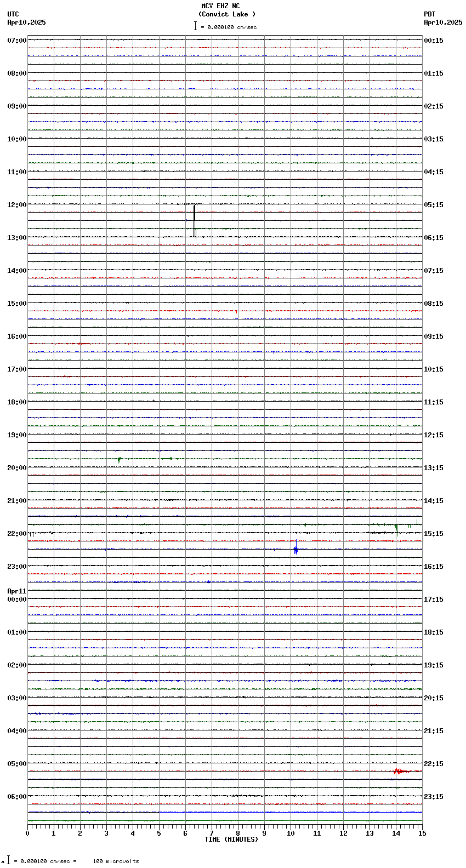This screenshot has height=868, width=466.
Task: Click the '13:00' UTC time label
Action: (x=17, y=238)
